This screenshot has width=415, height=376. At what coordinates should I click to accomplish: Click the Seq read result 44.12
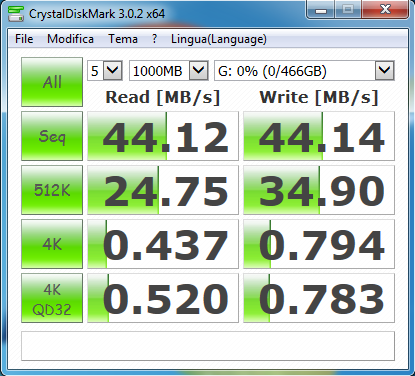pos(163,136)
